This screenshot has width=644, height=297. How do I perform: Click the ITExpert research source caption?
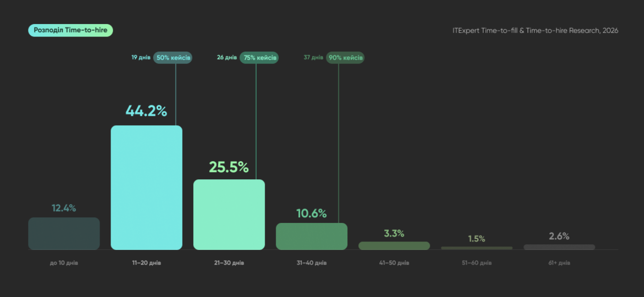coord(535,31)
